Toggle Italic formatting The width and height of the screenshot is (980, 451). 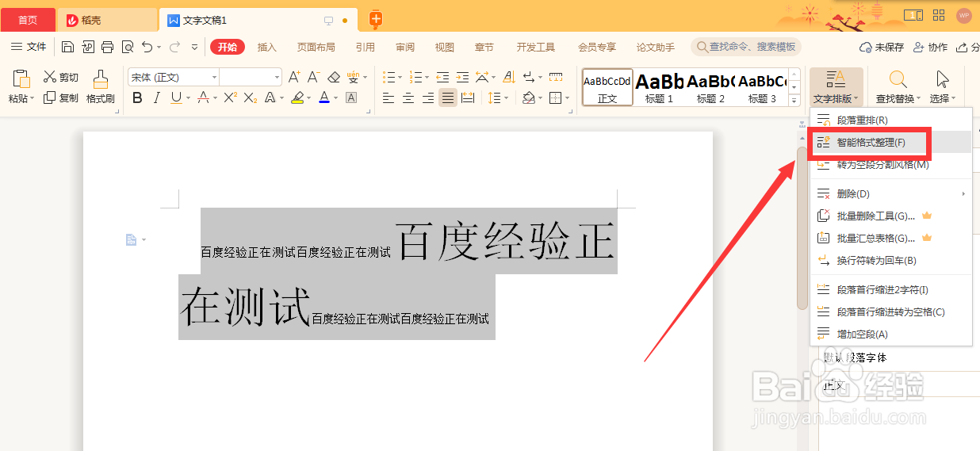156,98
